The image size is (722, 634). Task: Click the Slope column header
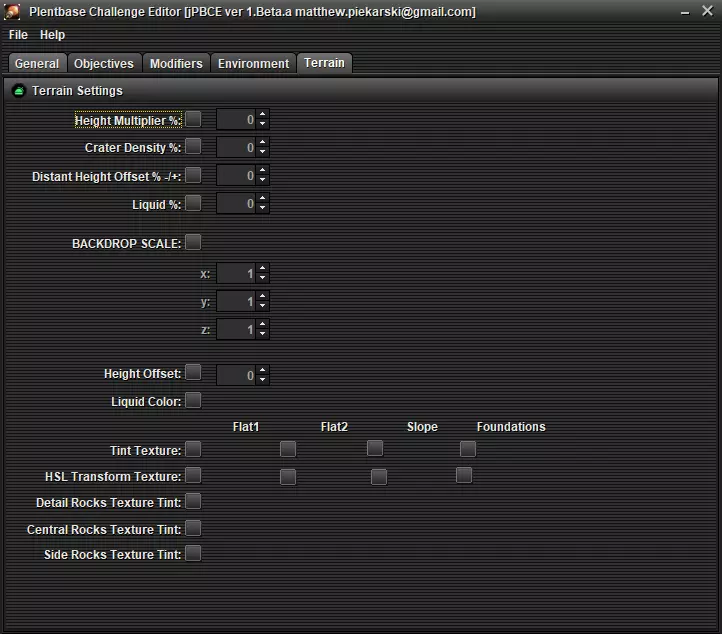click(x=422, y=427)
